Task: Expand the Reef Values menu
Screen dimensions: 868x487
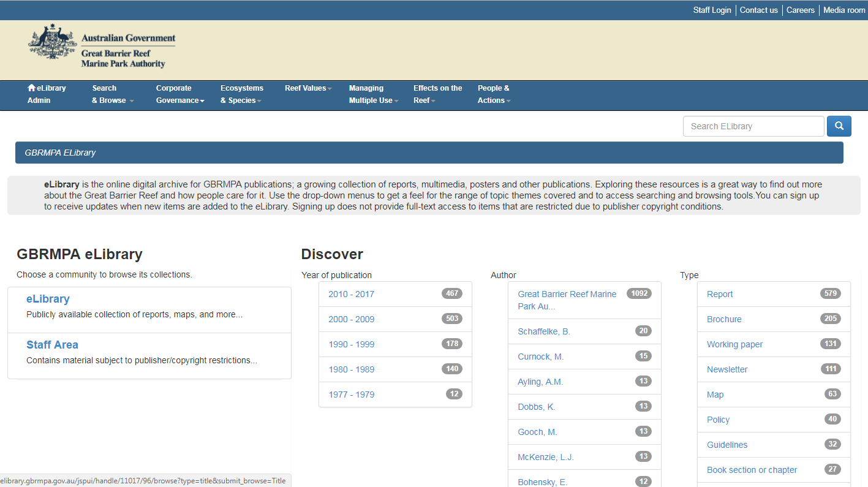Action: [308, 88]
